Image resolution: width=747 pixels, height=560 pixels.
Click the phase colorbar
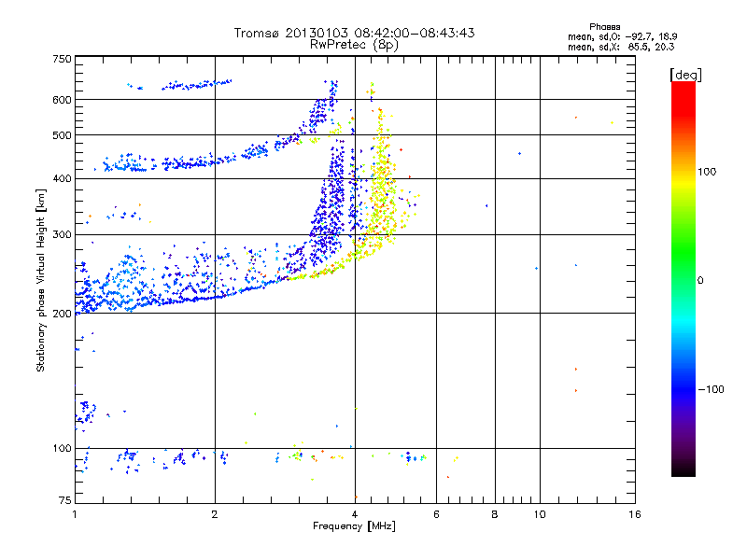pyautogui.click(x=684, y=278)
